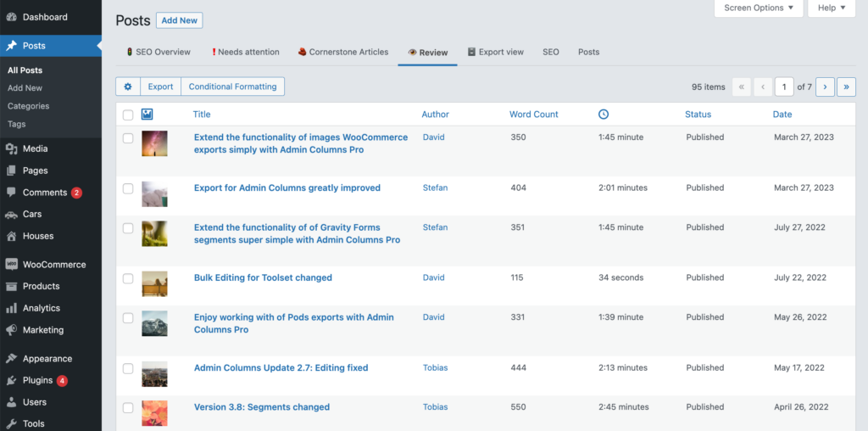Click the Marketing megaphone icon

tap(11, 330)
